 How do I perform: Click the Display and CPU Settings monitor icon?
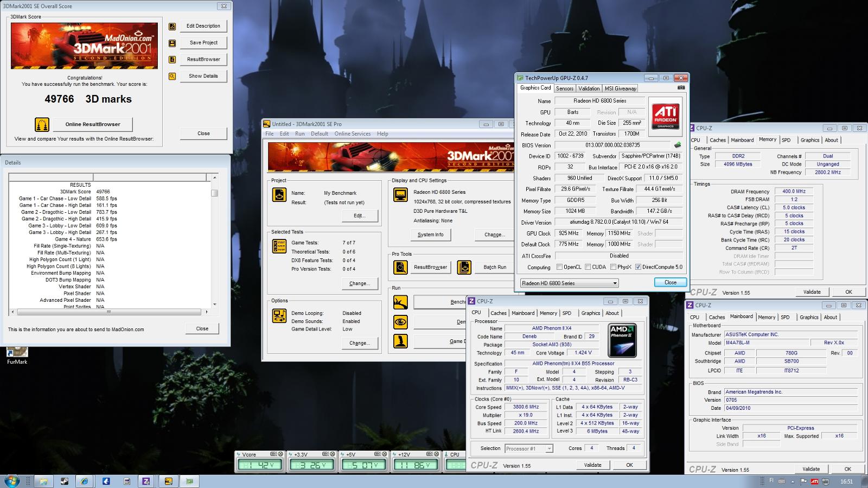coord(400,194)
